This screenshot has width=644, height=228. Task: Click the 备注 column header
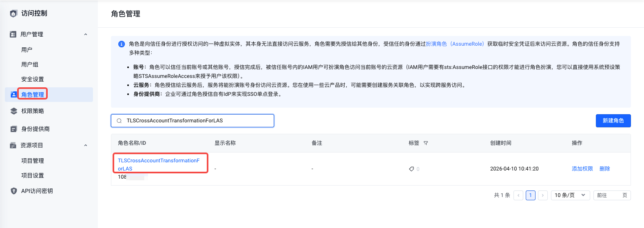(x=317, y=143)
